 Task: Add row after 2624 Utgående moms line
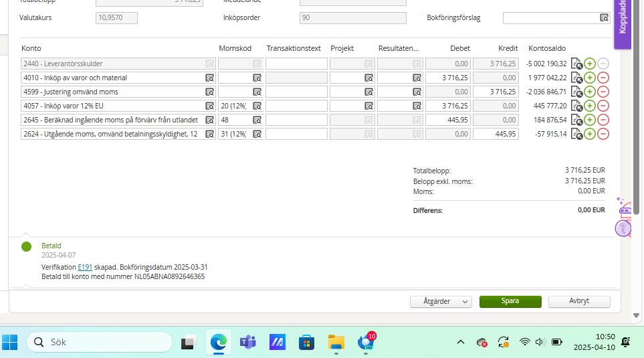pyautogui.click(x=590, y=134)
